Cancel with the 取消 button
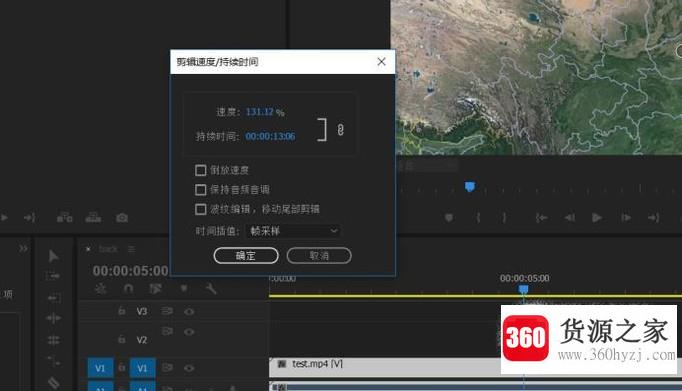The height and width of the screenshot is (391, 682). 319,255
